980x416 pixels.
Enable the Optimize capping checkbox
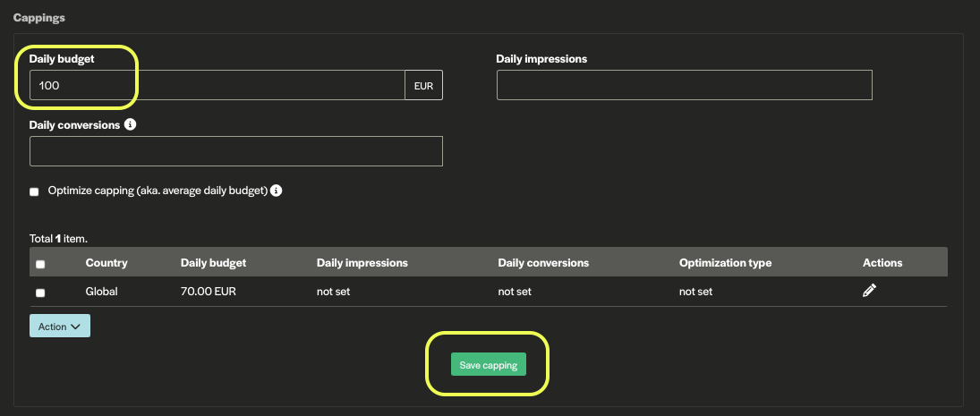coord(35,191)
